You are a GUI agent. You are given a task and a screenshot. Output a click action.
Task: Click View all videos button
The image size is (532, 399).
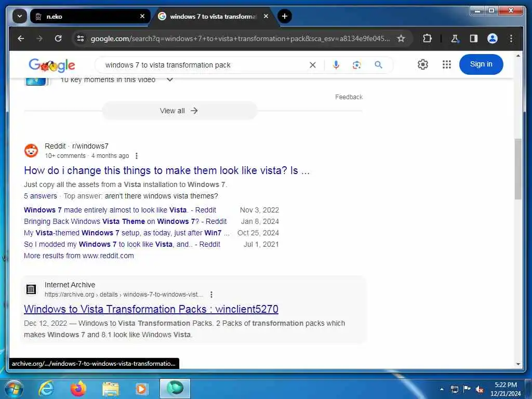click(x=179, y=111)
